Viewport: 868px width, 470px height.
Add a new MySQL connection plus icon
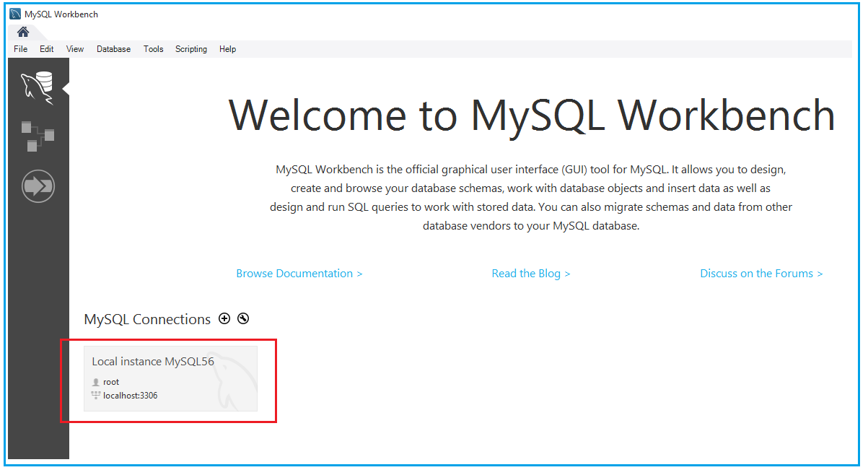[224, 318]
